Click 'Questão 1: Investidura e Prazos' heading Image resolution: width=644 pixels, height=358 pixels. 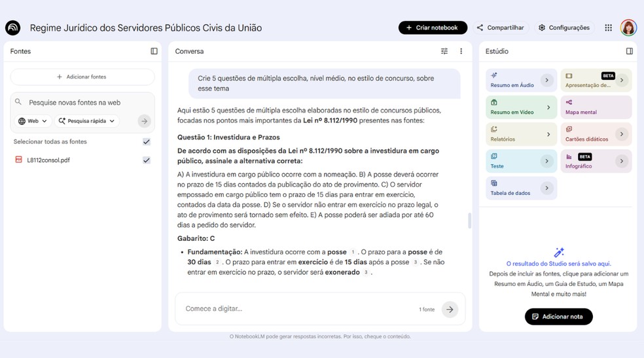(x=228, y=137)
